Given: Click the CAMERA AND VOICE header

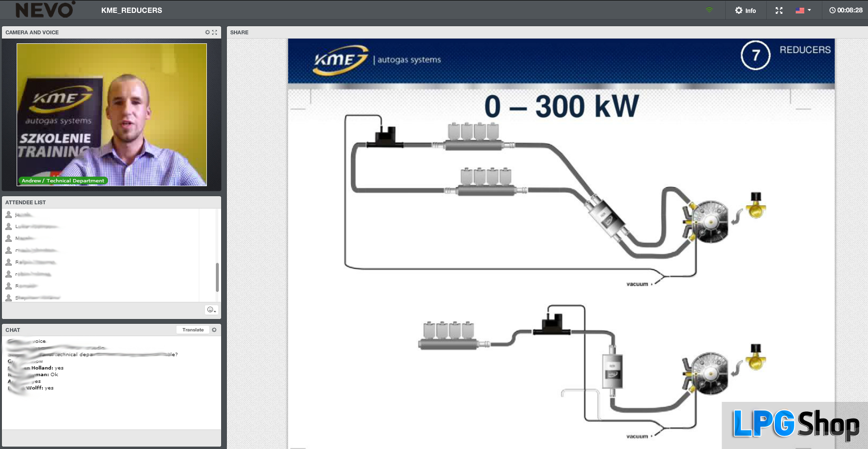Looking at the screenshot, I should pyautogui.click(x=32, y=32).
